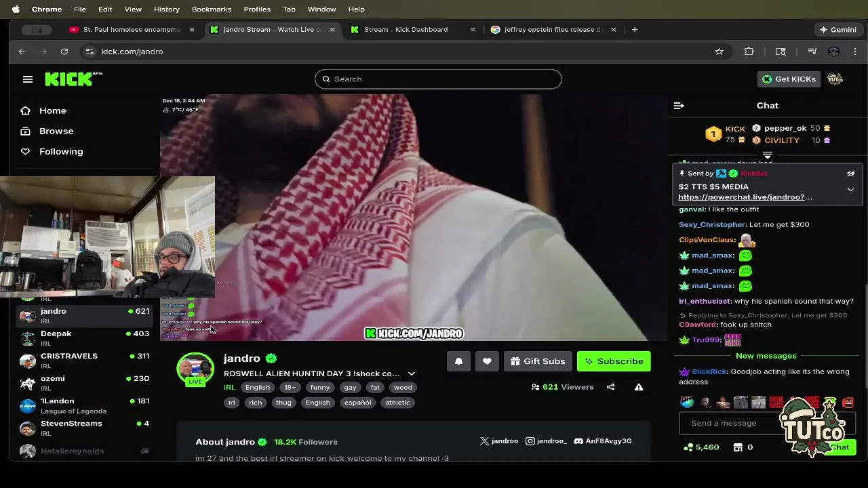Image resolution: width=868 pixels, height=488 pixels.
Task: Share the stream via share icon
Action: click(x=610, y=387)
